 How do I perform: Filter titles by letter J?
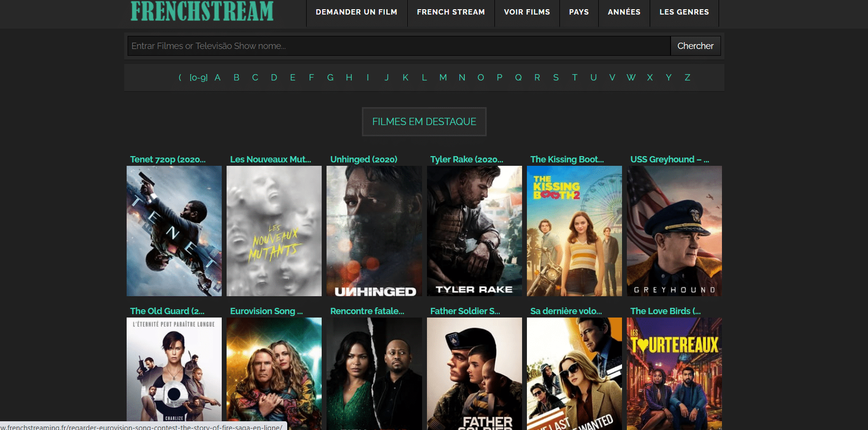pos(387,78)
